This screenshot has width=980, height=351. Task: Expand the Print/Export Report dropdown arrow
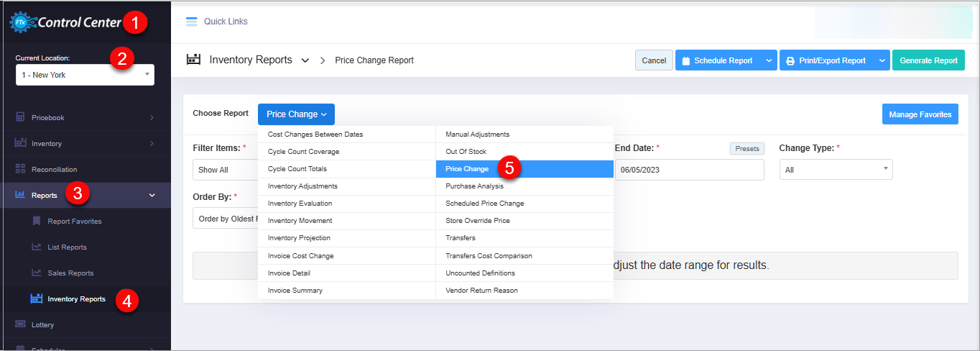tap(882, 60)
